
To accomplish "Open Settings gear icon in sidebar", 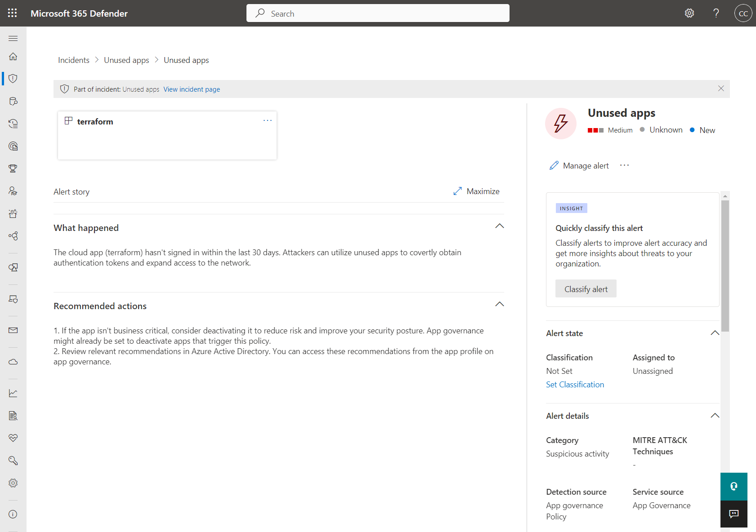I will 13,483.
